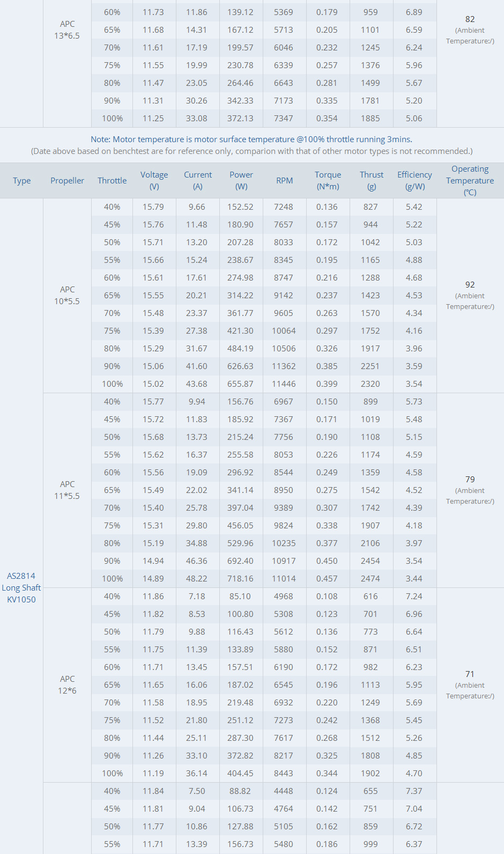This screenshot has height=854, width=504.
Task: Select the Voltage (V) column header
Action: click(x=154, y=181)
